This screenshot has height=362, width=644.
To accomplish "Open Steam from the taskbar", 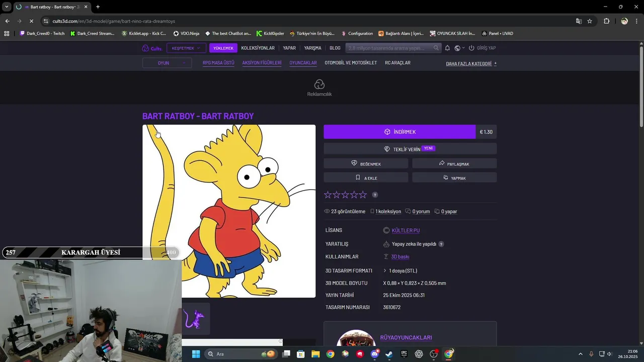I will click(x=389, y=354).
